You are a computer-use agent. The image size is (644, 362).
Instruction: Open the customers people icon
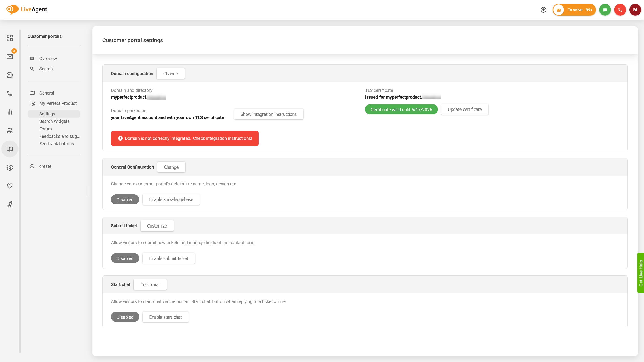[9, 130]
